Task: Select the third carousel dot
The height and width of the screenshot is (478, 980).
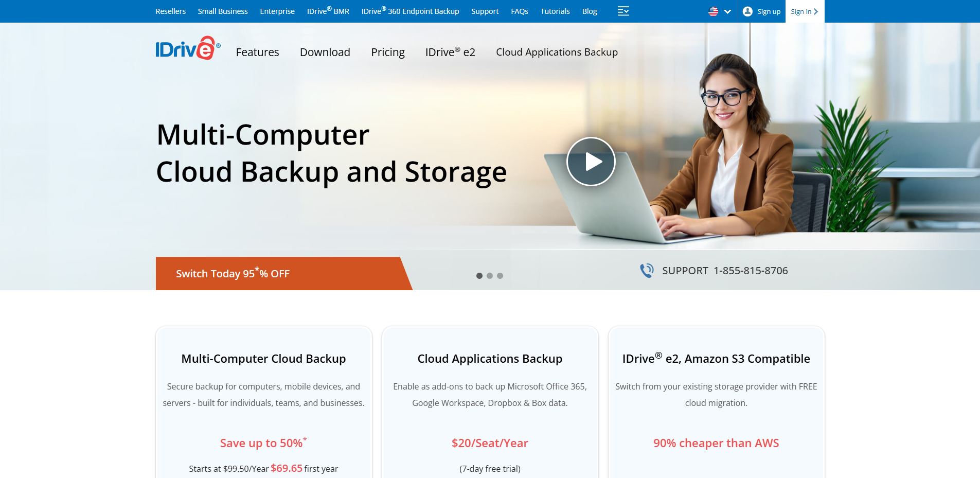Action: click(x=500, y=276)
